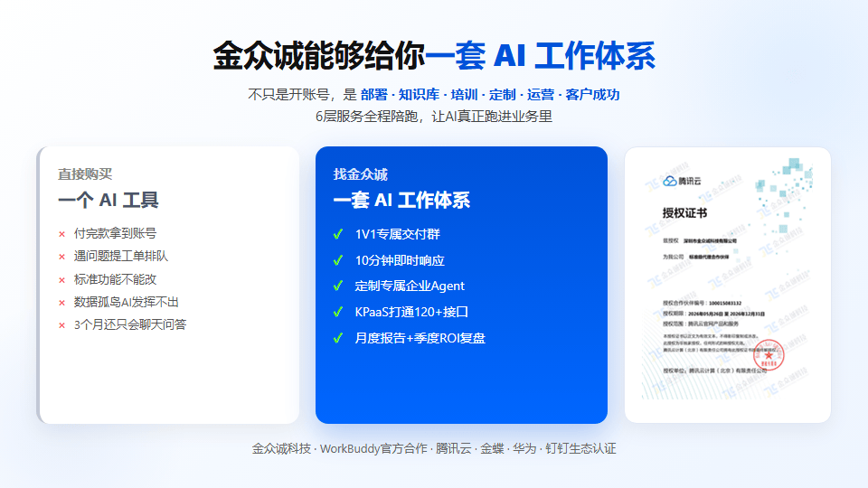The image size is (868, 488).
Task: Click the green checkmark beside 1V1专属交付群
Action: [338, 235]
